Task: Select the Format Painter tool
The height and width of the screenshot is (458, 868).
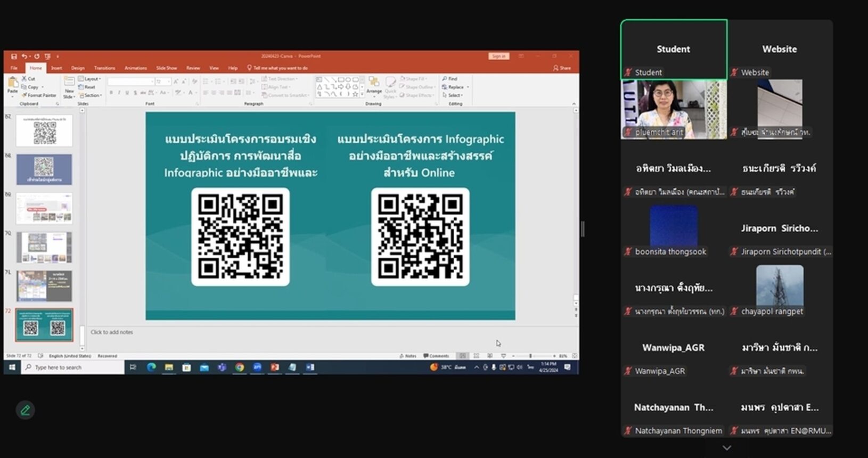Action: coord(39,95)
